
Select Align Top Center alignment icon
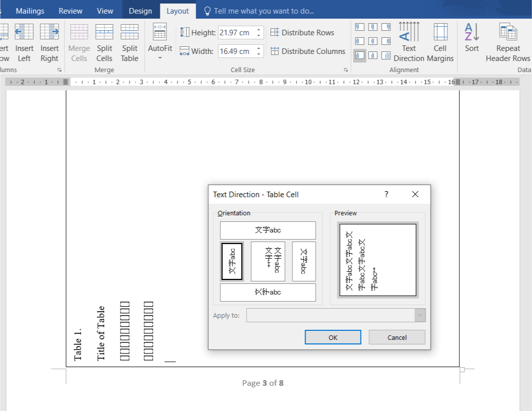pos(373,27)
